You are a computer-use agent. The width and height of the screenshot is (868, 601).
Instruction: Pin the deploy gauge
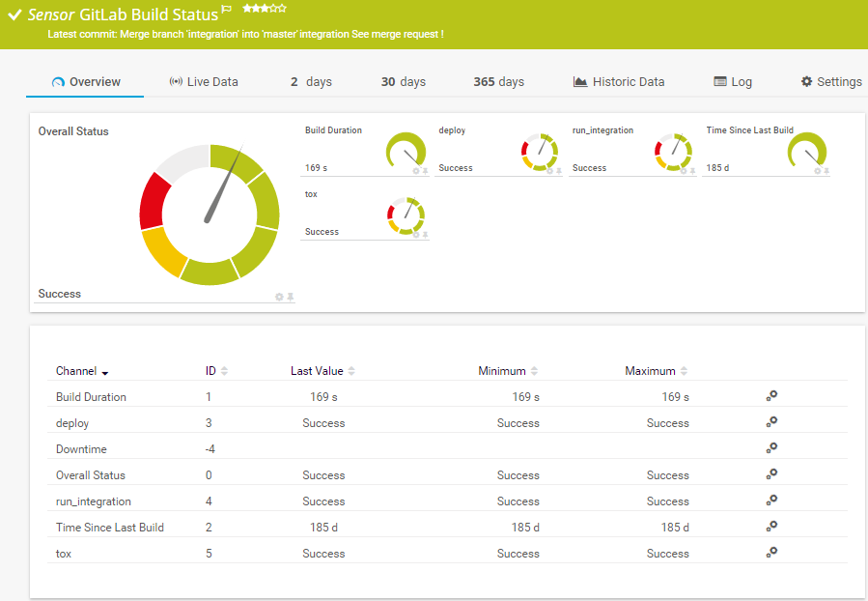pos(558,171)
